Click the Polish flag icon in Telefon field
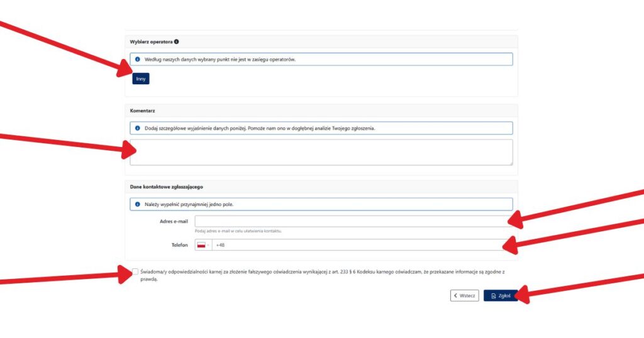 click(201, 245)
